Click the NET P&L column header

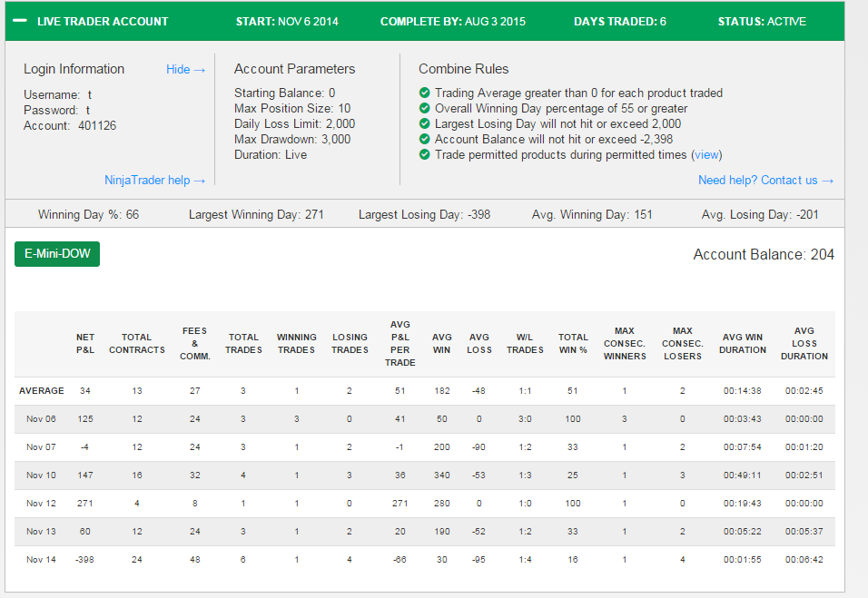coord(85,344)
